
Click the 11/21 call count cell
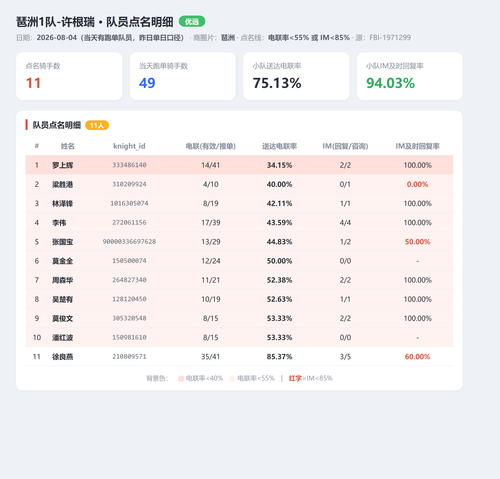coord(211,280)
